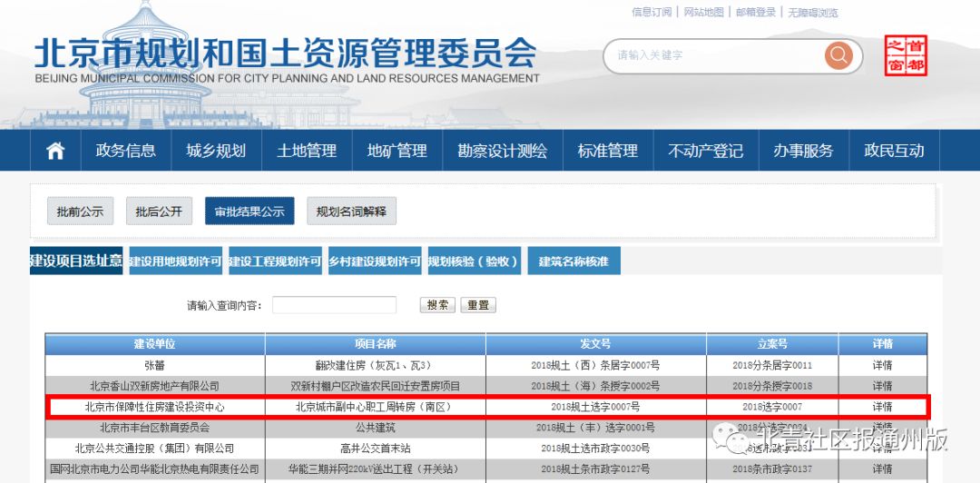980x483 pixels.
Task: Click 2018选字0007 case number cell
Action: pos(772,407)
